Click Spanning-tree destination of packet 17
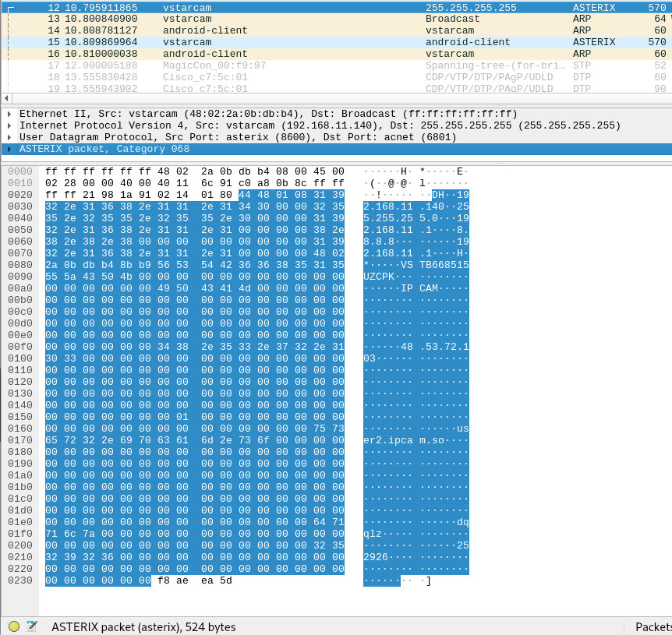Viewport: 672px width, 635px height. pyautogui.click(x=496, y=65)
